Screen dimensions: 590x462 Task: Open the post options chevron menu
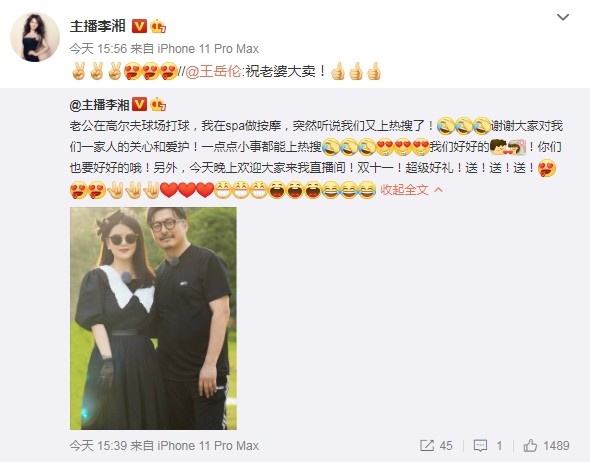pos(563,17)
